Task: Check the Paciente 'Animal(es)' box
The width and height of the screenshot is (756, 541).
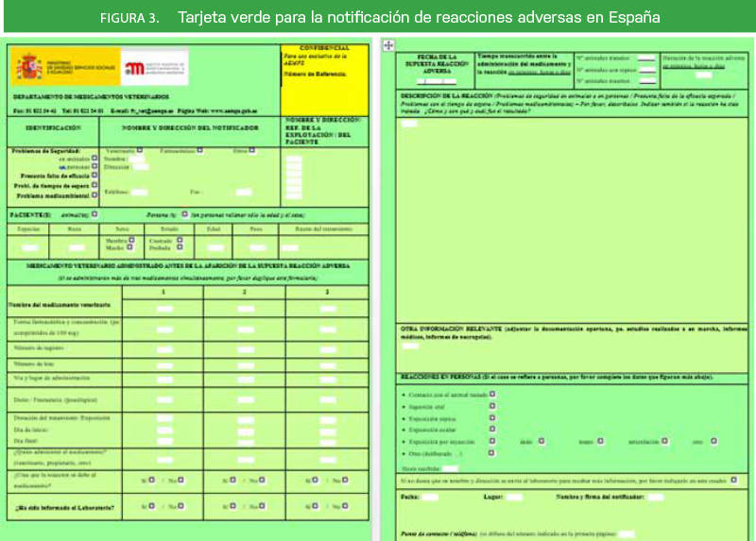Action: (x=94, y=214)
